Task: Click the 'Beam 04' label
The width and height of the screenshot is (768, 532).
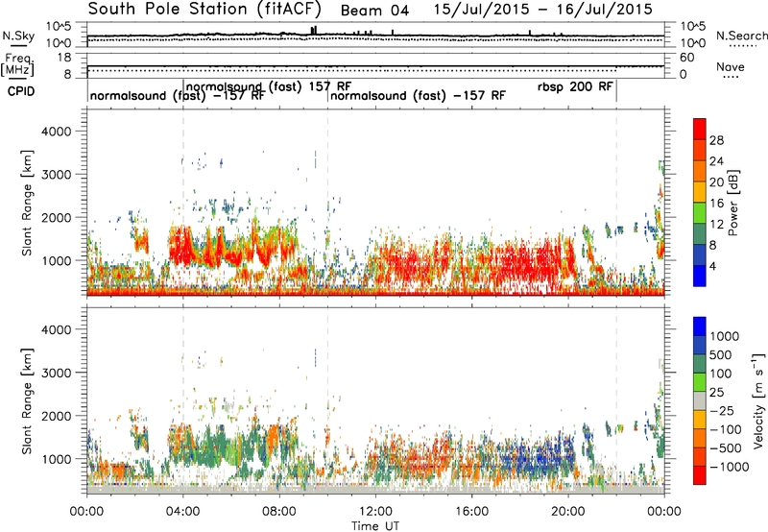Action: point(374,11)
